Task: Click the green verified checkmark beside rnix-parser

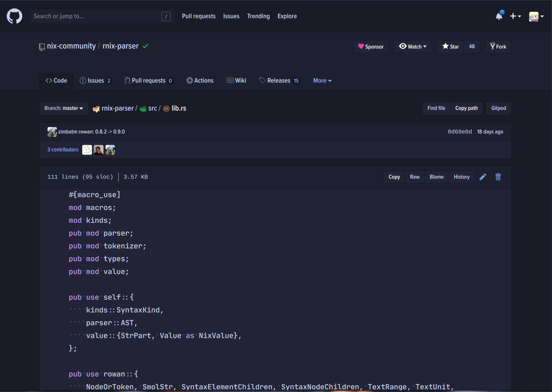Action: pyautogui.click(x=146, y=46)
